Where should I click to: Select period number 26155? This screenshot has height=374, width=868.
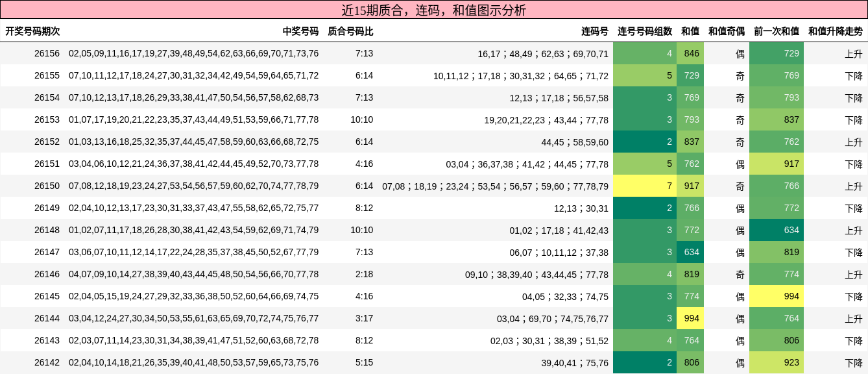pyautogui.click(x=47, y=75)
